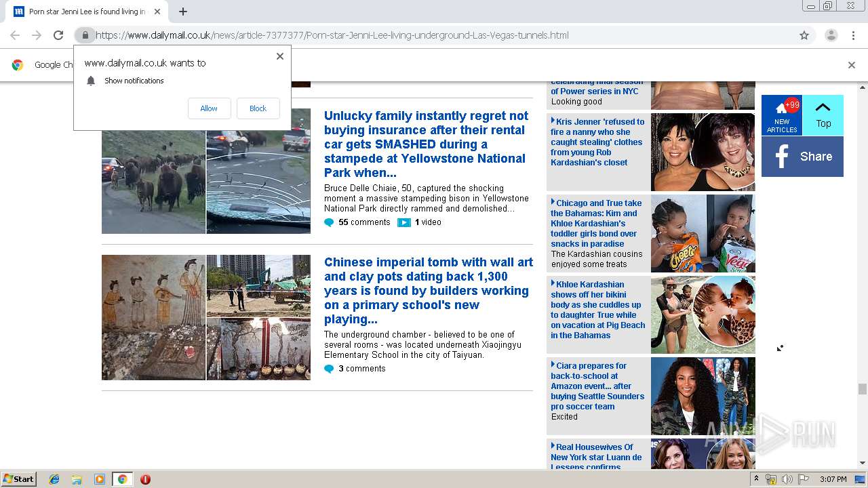Open the Chinese imperial tomb headline
The image size is (868, 488).
[x=429, y=291]
